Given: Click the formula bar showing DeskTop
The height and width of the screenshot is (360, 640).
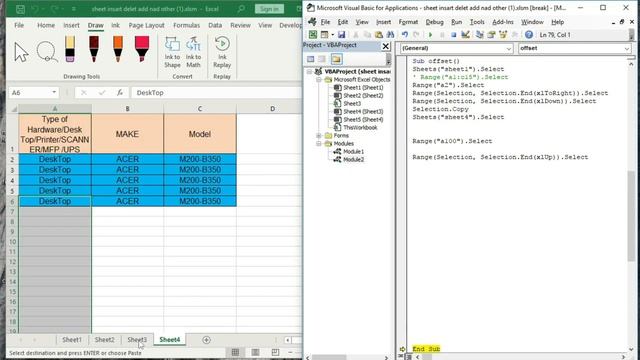Looking at the screenshot, I should pyautogui.click(x=216, y=93).
